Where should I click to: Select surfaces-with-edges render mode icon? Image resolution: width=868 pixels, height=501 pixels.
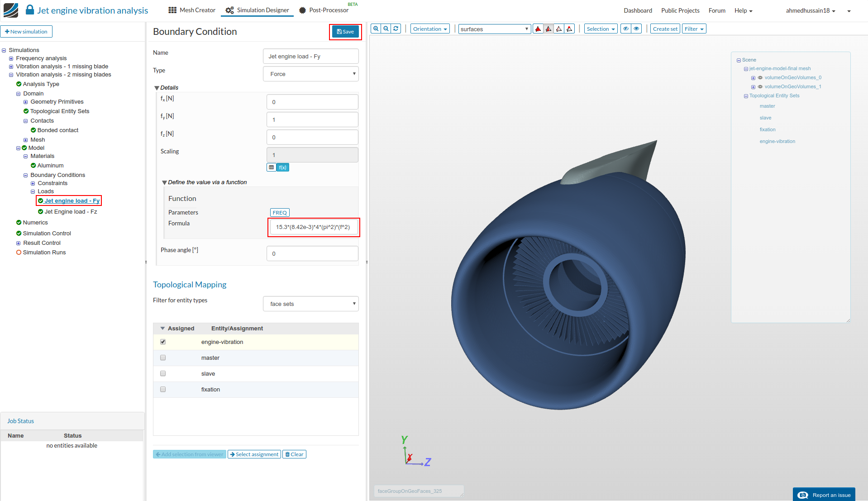[x=548, y=29]
